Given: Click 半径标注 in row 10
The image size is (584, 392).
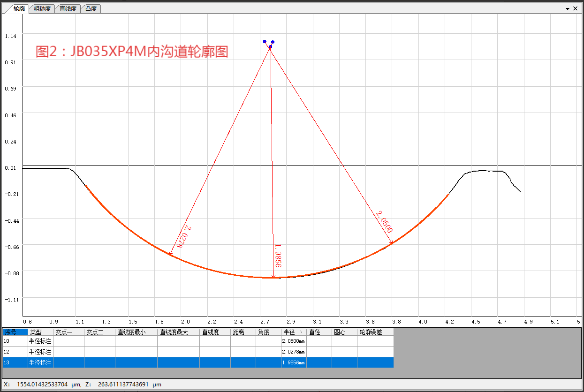Looking at the screenshot, I should pyautogui.click(x=40, y=341).
